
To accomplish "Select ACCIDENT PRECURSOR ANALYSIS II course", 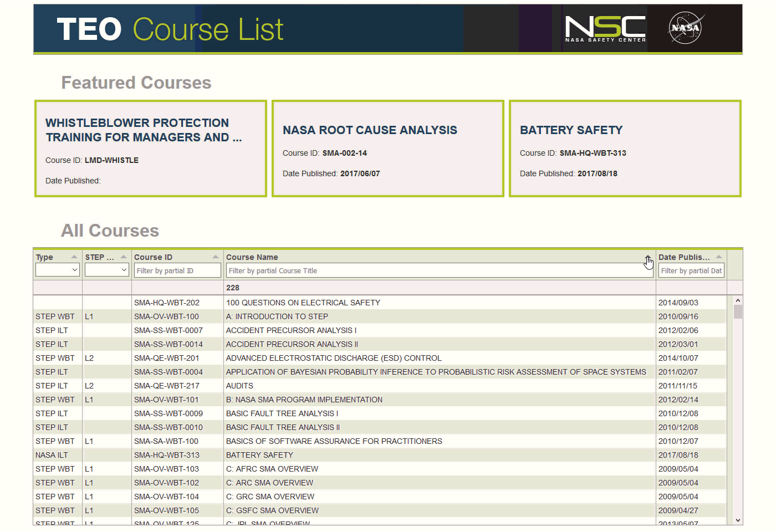I will click(x=292, y=344).
